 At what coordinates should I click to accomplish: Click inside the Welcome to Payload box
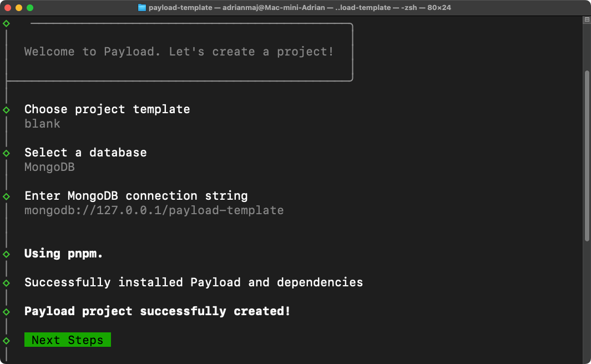pyautogui.click(x=178, y=51)
